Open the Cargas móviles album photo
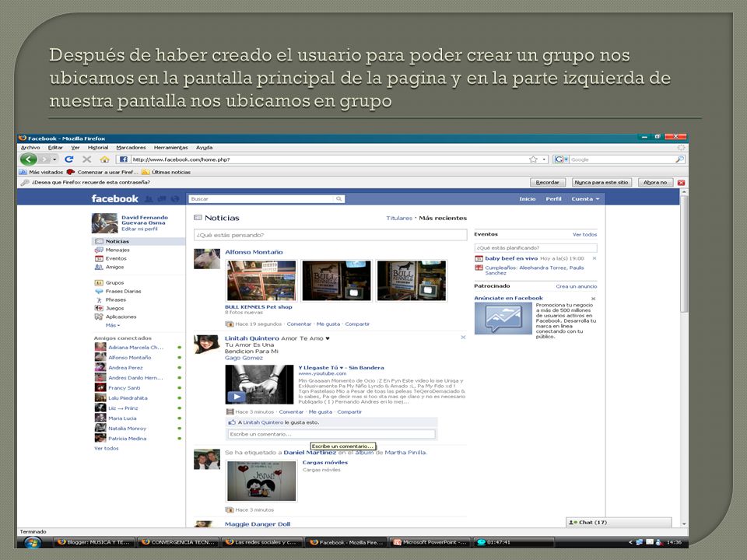The width and height of the screenshot is (747, 560). [x=261, y=481]
